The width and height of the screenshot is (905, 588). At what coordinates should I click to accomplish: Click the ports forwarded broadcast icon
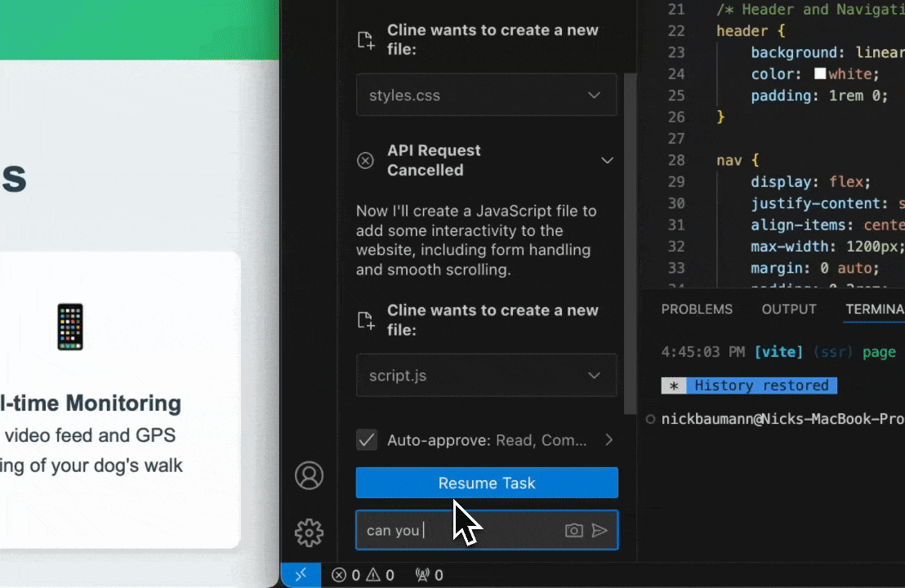422,575
